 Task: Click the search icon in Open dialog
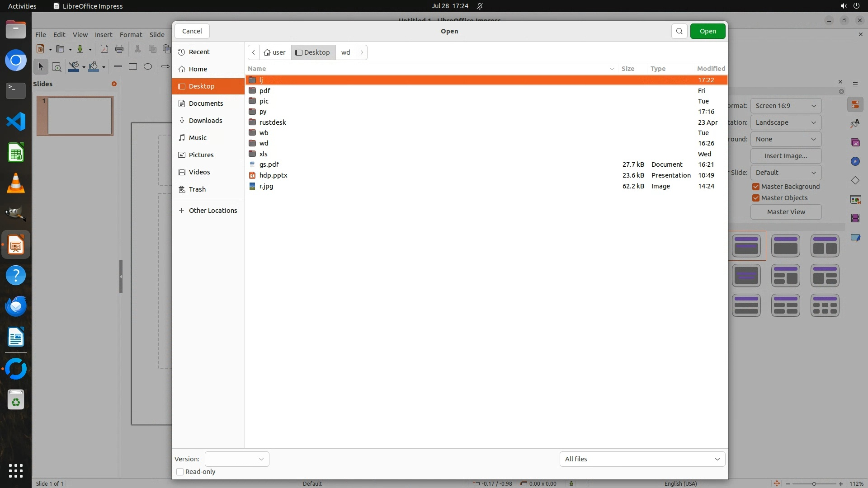[x=679, y=31]
